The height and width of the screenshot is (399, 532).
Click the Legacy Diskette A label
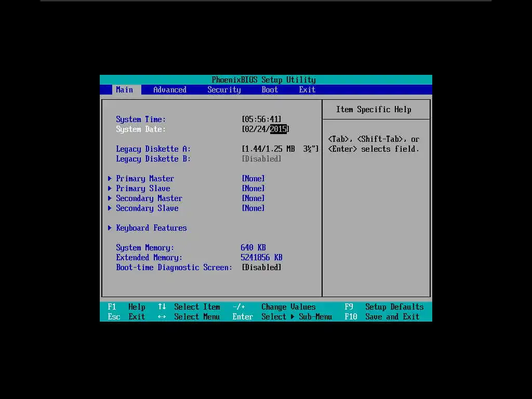point(153,149)
